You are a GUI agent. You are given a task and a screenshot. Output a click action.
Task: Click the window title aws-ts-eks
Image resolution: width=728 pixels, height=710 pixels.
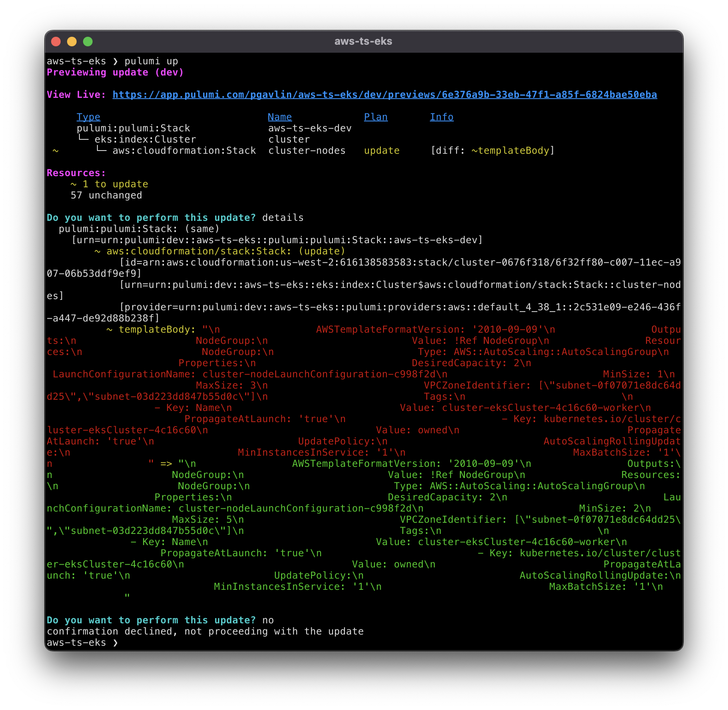coord(363,41)
